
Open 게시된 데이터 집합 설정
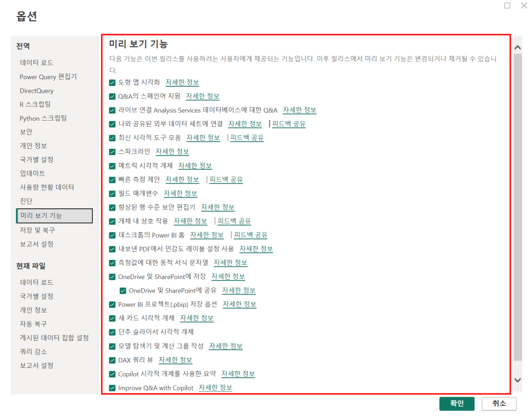[54, 337]
